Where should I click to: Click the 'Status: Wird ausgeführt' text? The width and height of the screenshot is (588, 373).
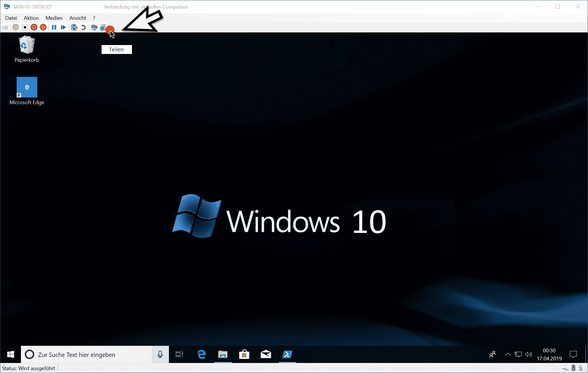click(28, 368)
